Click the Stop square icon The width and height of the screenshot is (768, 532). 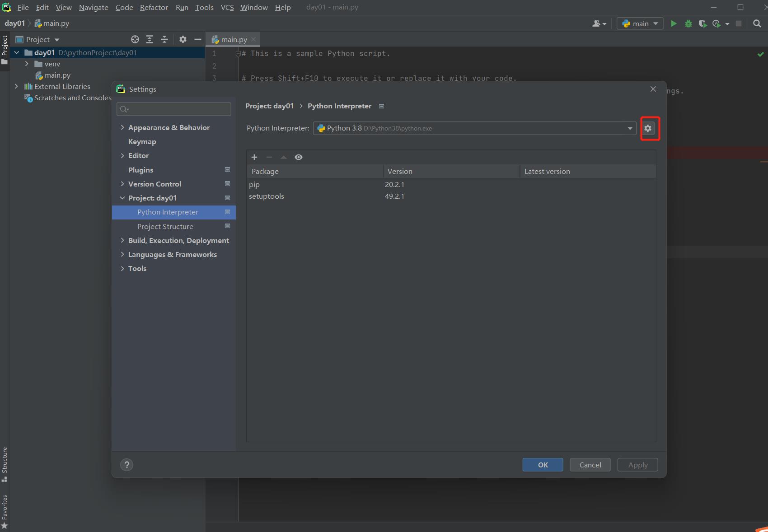tap(739, 23)
